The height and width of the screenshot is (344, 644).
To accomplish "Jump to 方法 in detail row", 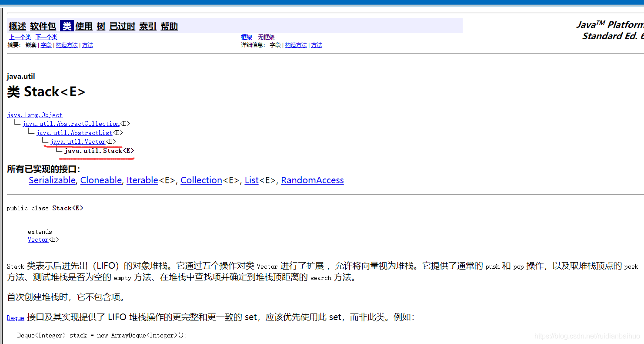I will [317, 45].
